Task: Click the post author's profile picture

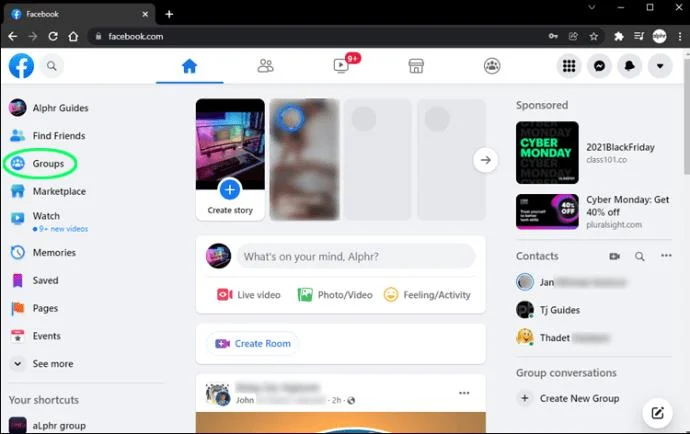Action: (x=218, y=394)
